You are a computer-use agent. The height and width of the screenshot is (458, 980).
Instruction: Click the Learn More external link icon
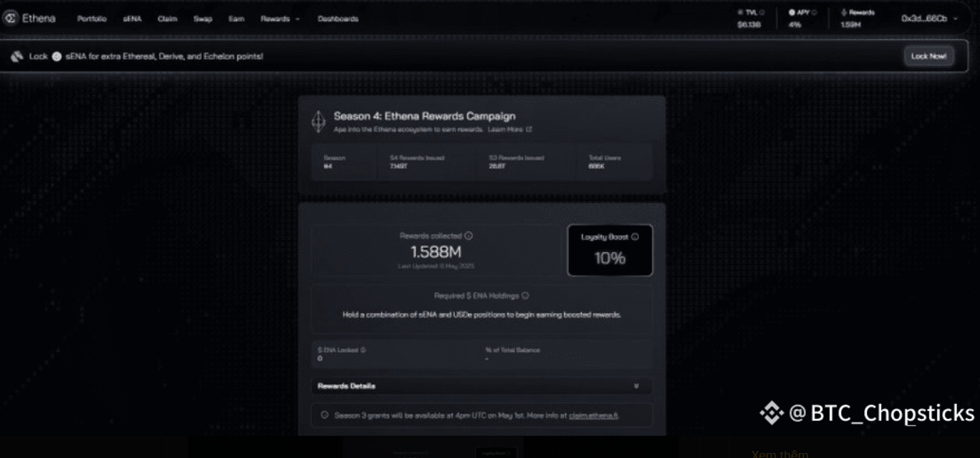[529, 129]
